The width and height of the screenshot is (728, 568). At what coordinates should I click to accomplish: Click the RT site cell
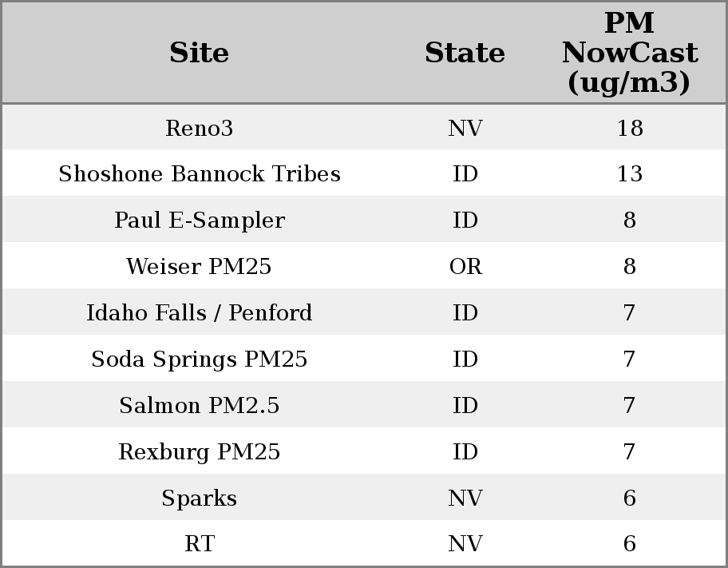click(x=200, y=544)
